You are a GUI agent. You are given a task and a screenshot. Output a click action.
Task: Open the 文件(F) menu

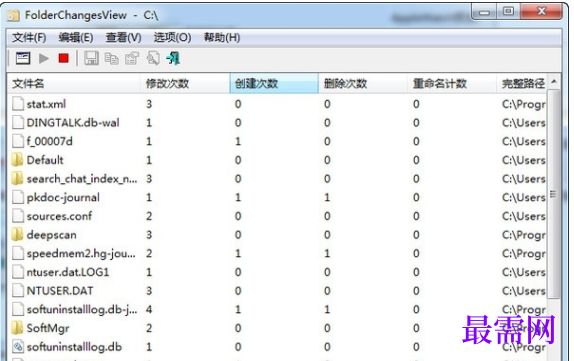29,37
